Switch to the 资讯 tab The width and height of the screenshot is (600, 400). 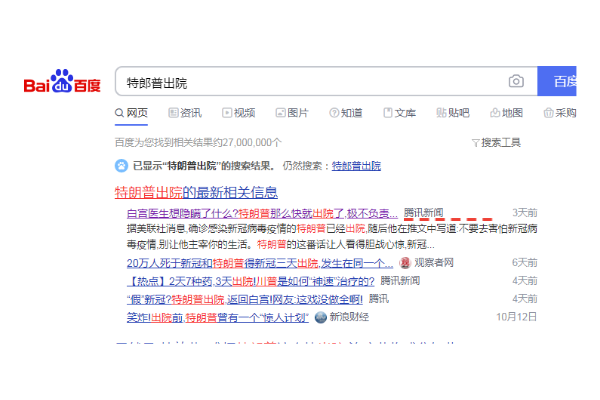click(185, 113)
